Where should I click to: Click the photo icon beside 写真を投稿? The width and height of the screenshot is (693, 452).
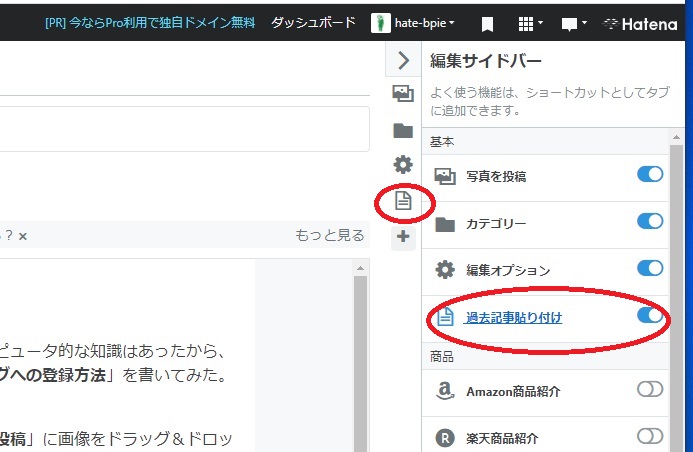click(445, 177)
